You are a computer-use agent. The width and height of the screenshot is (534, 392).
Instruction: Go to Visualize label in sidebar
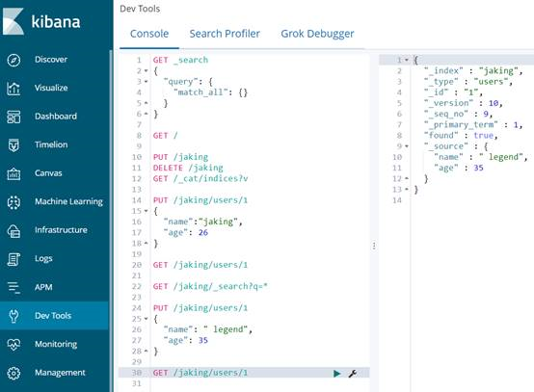tap(51, 88)
